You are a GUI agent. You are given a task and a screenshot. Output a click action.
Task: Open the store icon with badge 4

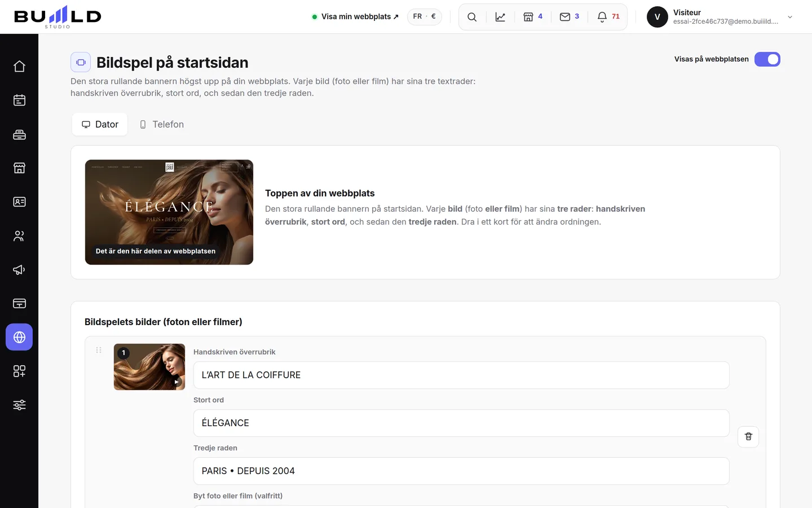[533, 17]
